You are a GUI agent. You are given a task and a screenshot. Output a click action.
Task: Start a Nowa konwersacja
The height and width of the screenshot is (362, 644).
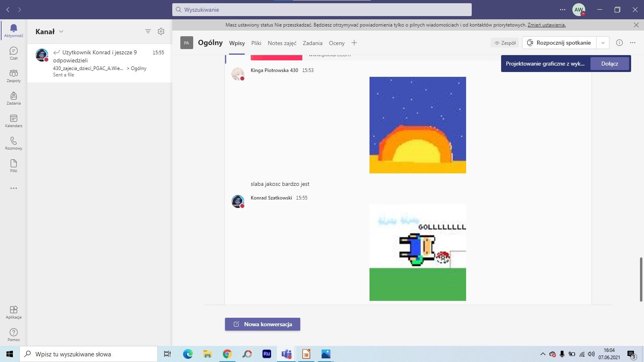[262, 324]
